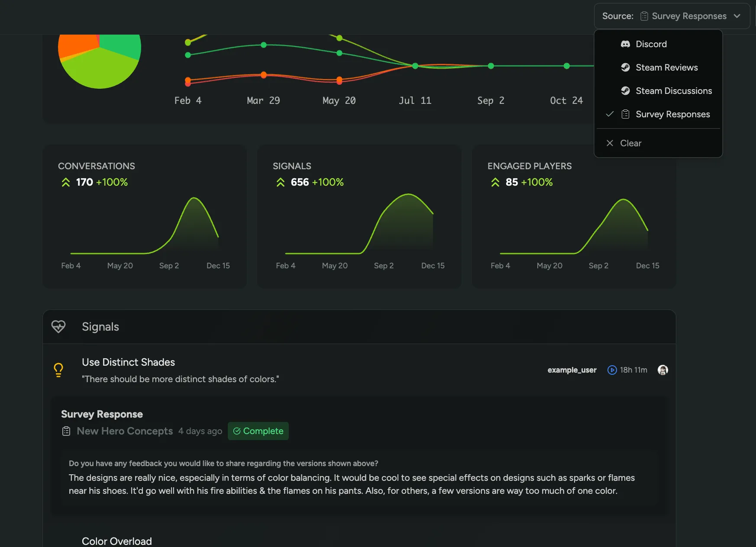Click the heart pulse Signals icon
Screen dimensions: 756x547
click(58, 327)
